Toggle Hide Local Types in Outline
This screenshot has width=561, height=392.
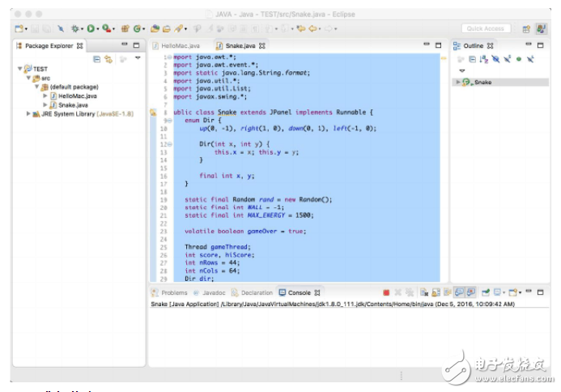(530, 59)
